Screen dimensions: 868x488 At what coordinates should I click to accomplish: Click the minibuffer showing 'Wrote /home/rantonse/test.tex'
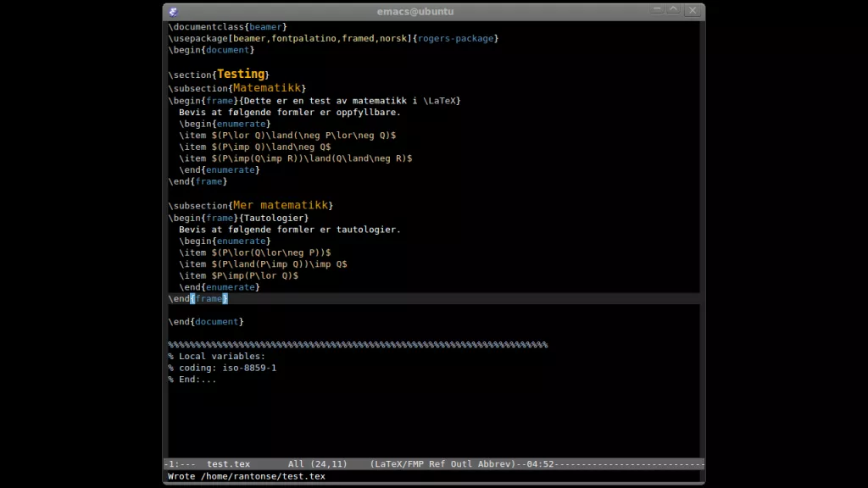tap(246, 476)
